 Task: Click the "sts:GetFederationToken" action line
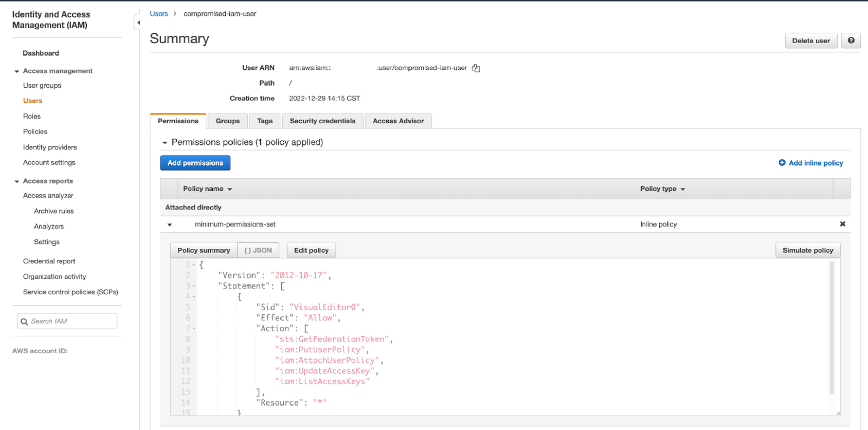[334, 339]
